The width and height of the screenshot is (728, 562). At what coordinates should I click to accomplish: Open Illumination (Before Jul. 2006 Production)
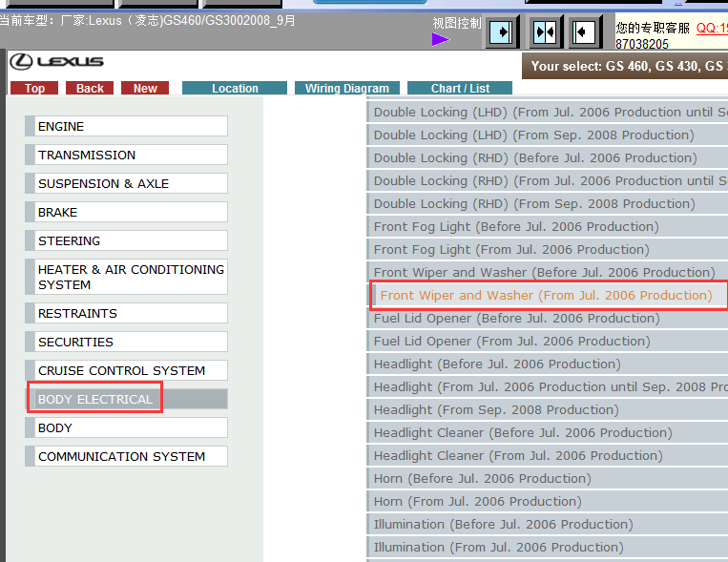548,525
